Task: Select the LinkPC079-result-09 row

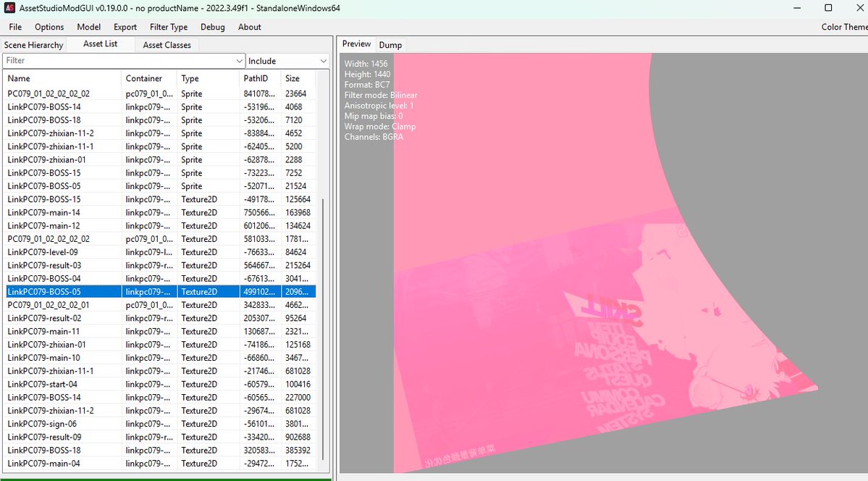Action: tap(161, 438)
